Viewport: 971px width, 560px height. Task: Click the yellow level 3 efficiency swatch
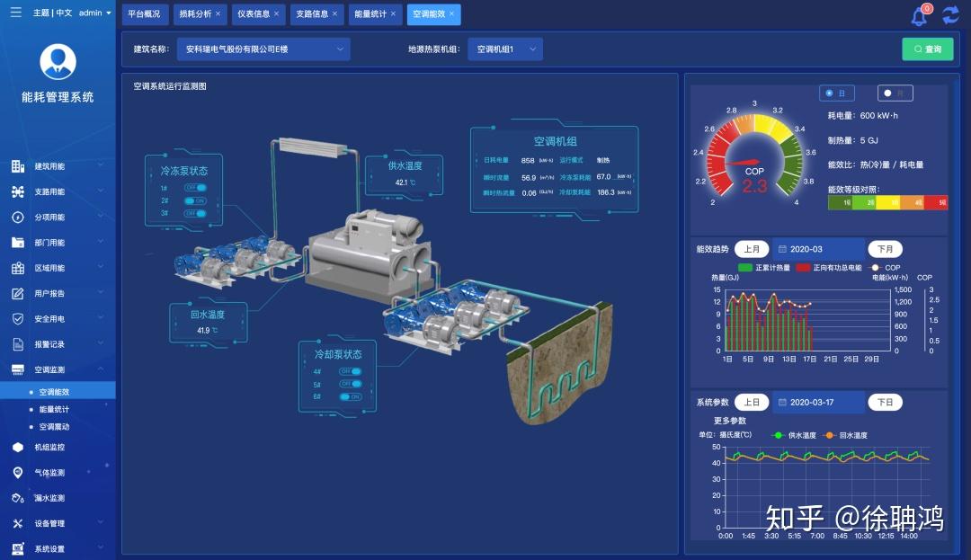888,202
